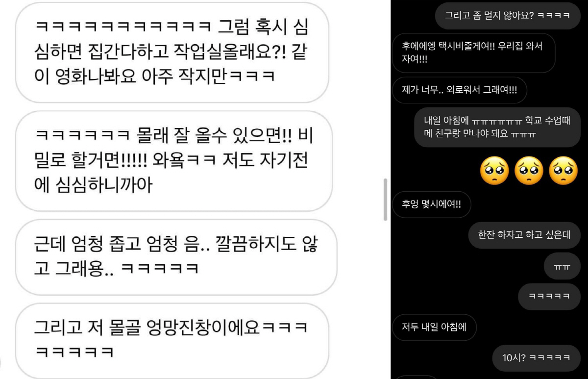Select the bubble 제가 너무.. 외로워서 그래여!!!
The image size is (588, 379).
pyautogui.click(x=460, y=90)
